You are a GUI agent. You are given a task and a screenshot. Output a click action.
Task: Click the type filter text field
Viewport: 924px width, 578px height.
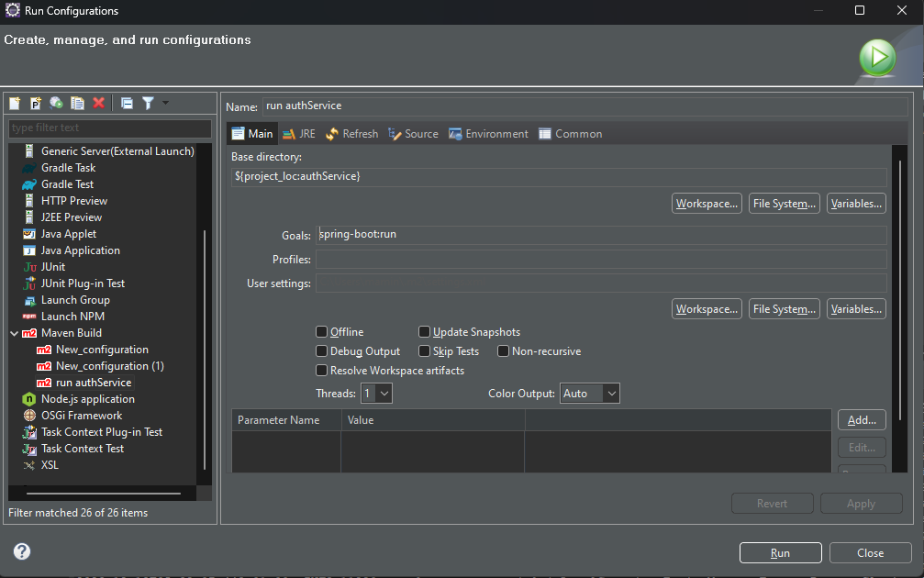click(109, 128)
